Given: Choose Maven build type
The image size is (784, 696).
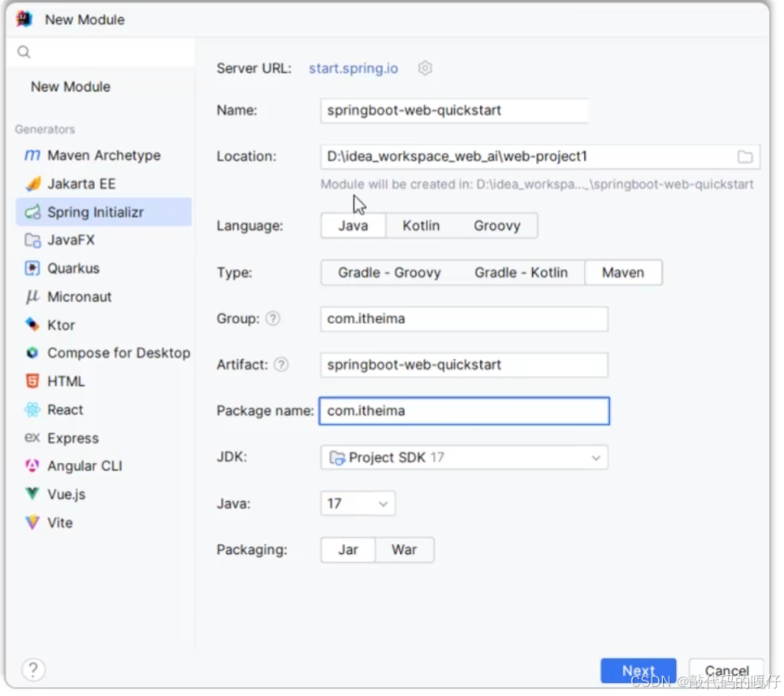Looking at the screenshot, I should [623, 273].
